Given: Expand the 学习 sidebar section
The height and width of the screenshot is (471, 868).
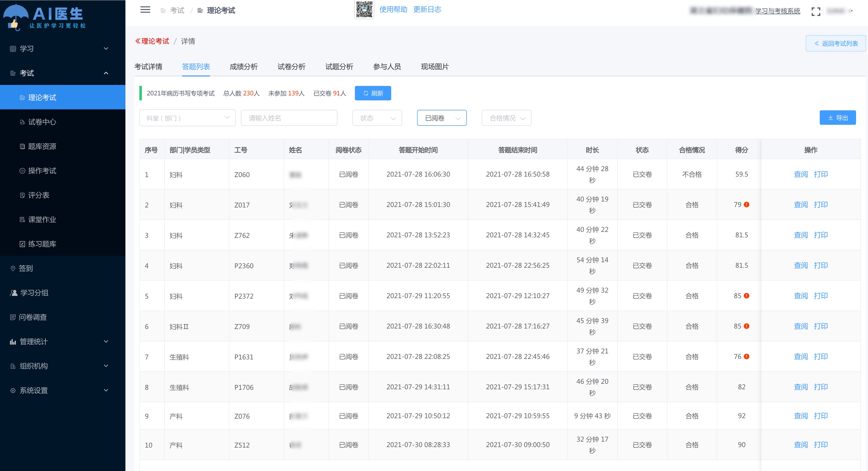Looking at the screenshot, I should click(x=63, y=49).
